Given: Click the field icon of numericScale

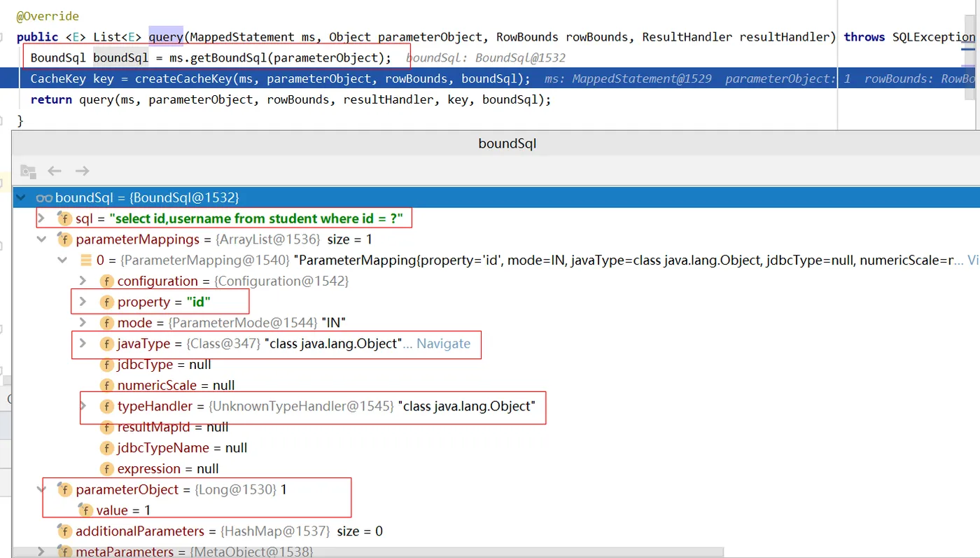Looking at the screenshot, I should 106,385.
